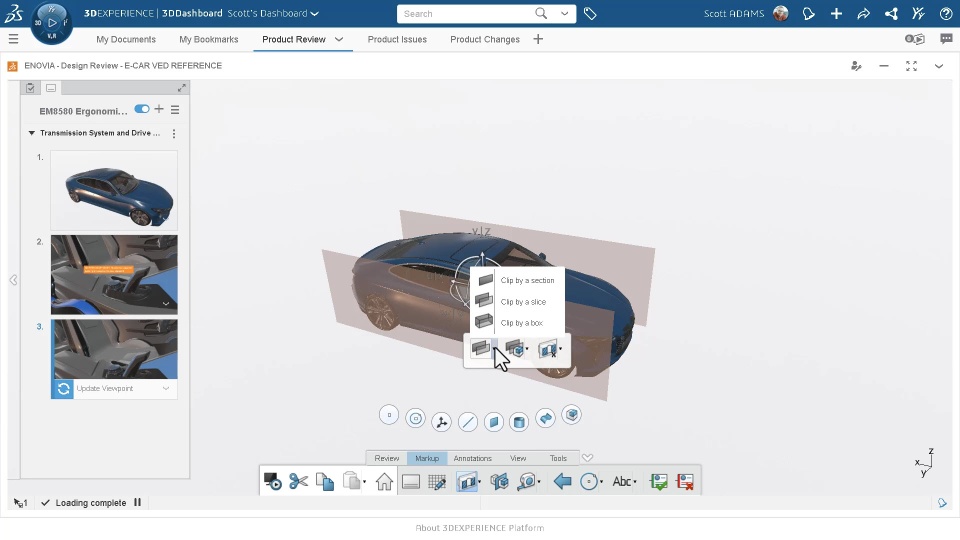Open the hamburger menu below the compass
The height and width of the screenshot is (540, 960).
click(13, 39)
